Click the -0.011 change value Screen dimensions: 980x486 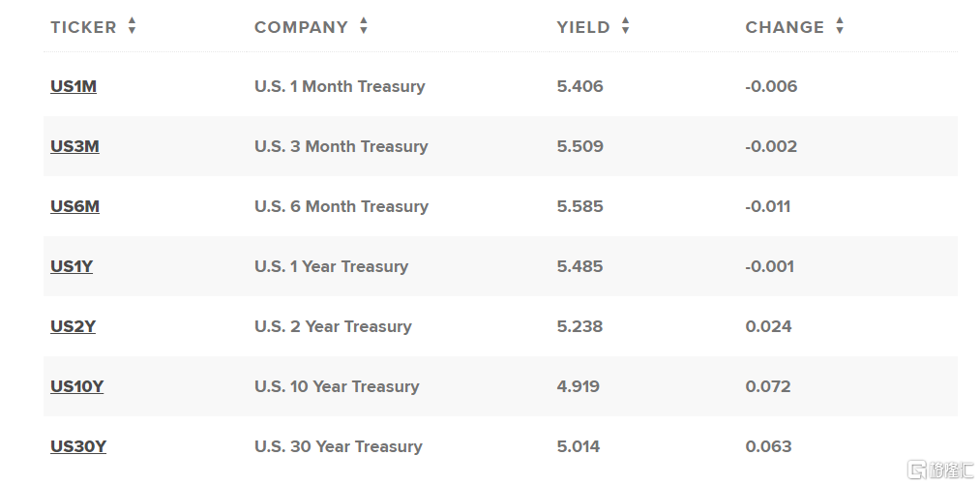click(768, 206)
